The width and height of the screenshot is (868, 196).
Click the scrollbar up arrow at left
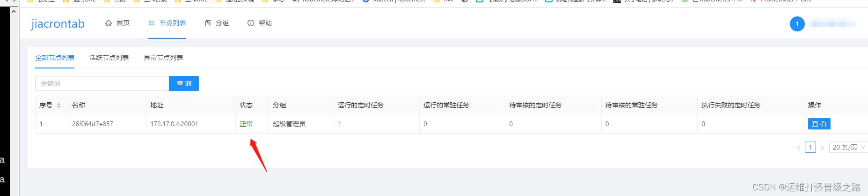(14, 11)
